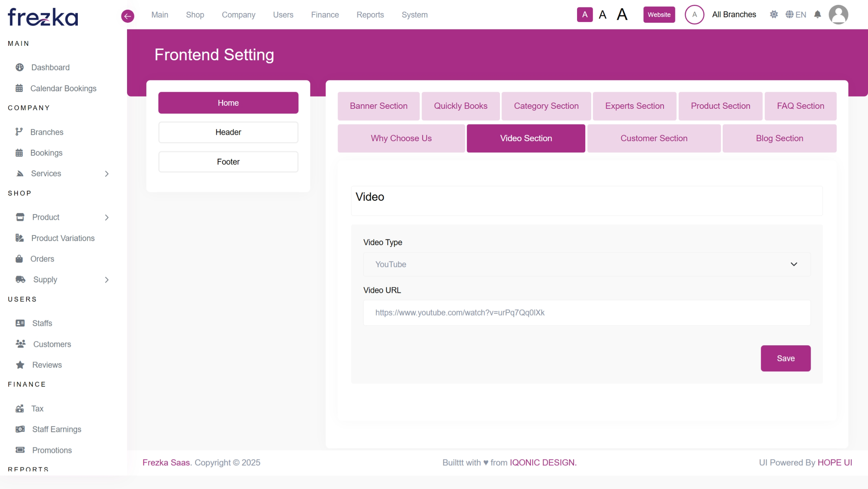Click the Website button

coord(659,15)
